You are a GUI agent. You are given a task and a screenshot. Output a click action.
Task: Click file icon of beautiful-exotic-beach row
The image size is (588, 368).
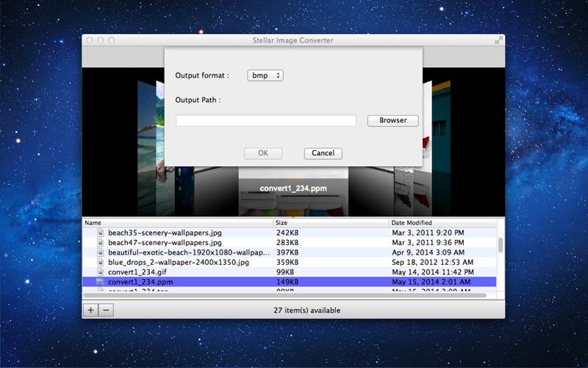click(101, 252)
